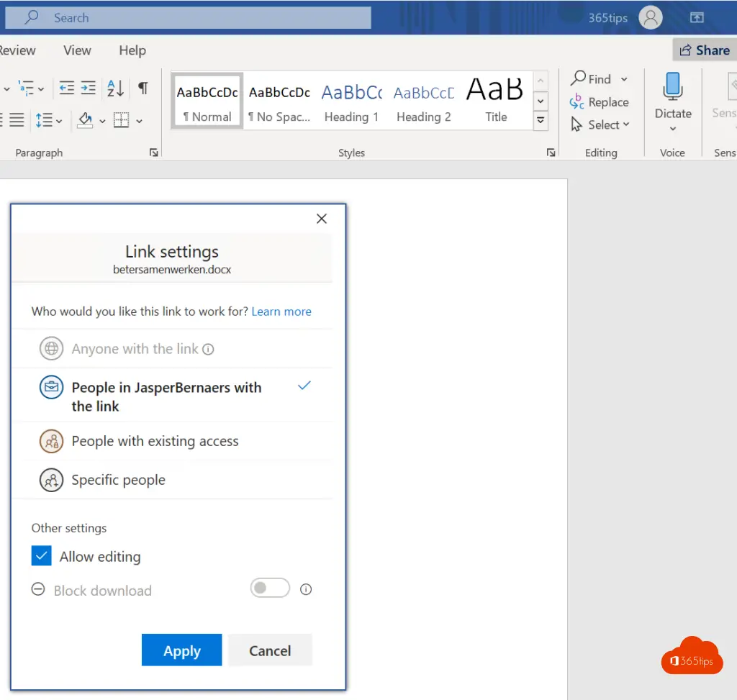Open the Review ribbon tab
737x700 pixels.
pos(17,50)
